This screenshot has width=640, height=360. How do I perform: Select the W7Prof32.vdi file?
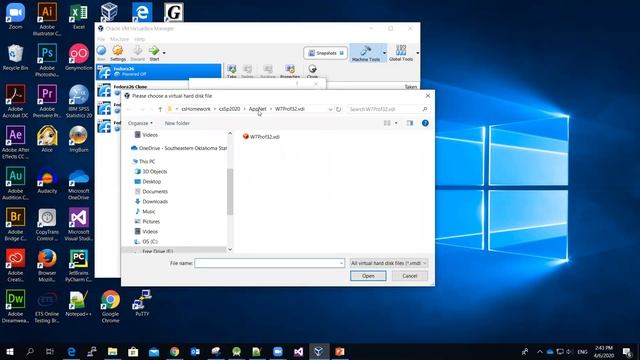pos(261,137)
